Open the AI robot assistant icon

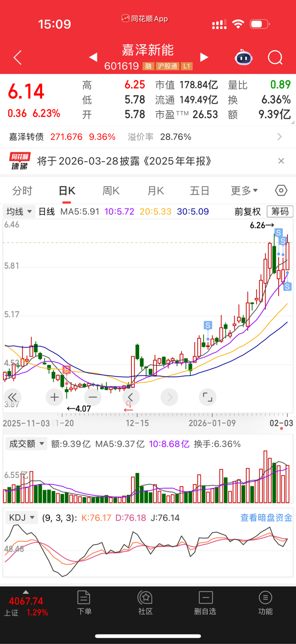(244, 58)
